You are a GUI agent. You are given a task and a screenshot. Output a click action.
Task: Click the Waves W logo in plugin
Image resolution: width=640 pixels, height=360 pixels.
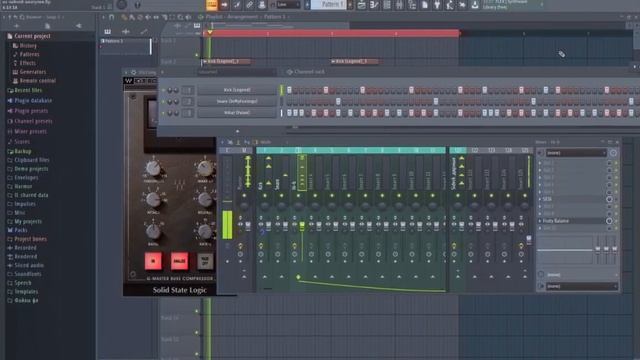coord(128,81)
